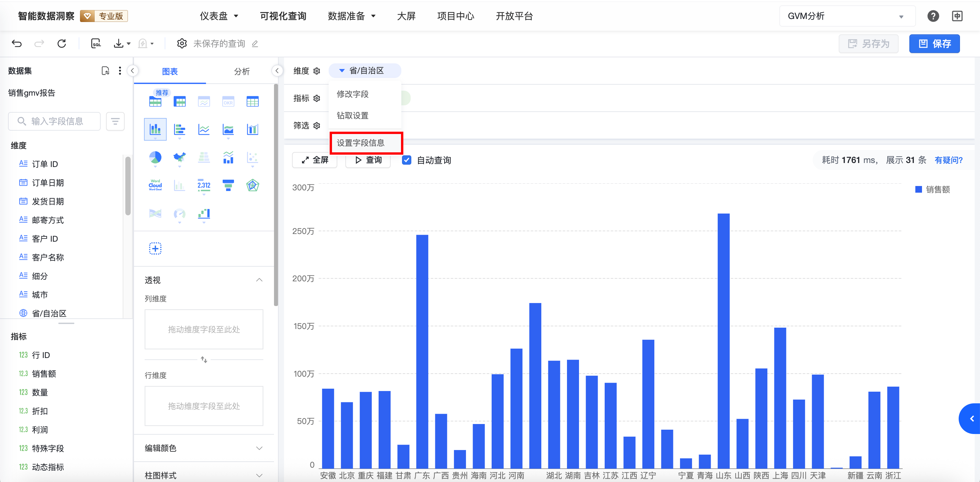This screenshot has height=482, width=980.
Task: Click the refresh icon in toolbar
Action: coord(62,44)
